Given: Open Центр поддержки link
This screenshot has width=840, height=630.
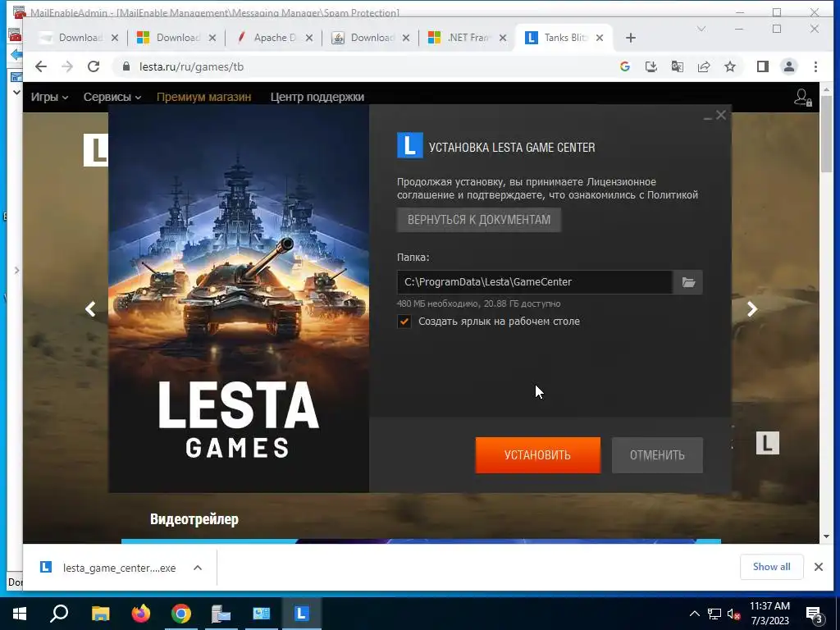Looking at the screenshot, I should (317, 97).
